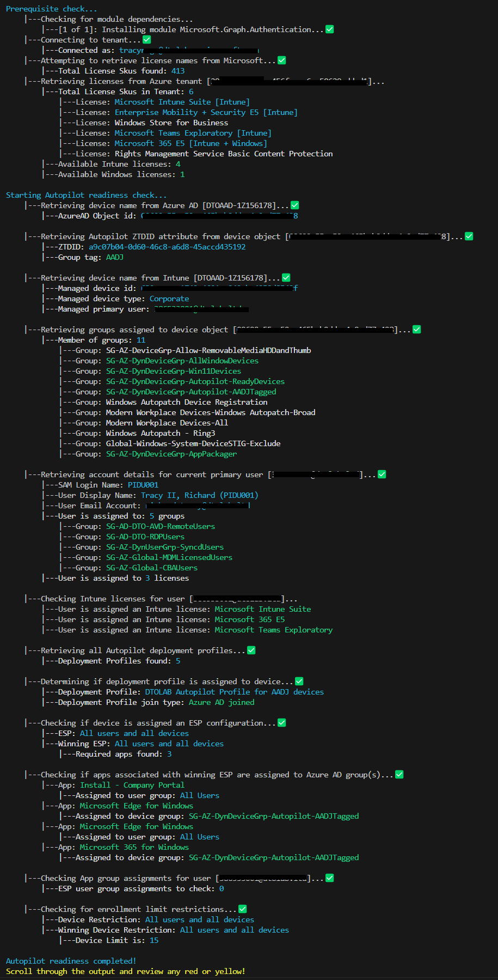This screenshot has height=980, width=498.
Task: Click Available Intune licenses value 4
Action: (x=178, y=164)
